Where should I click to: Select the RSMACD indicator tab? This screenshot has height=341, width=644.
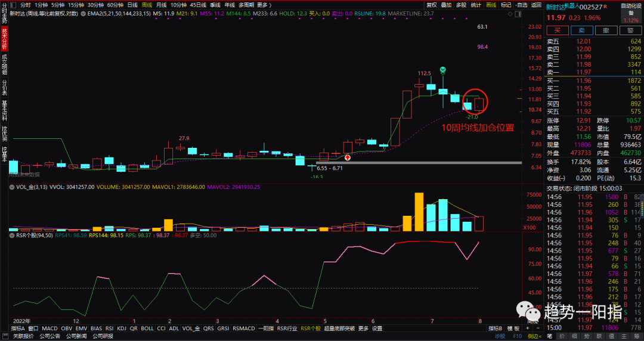pos(243,328)
